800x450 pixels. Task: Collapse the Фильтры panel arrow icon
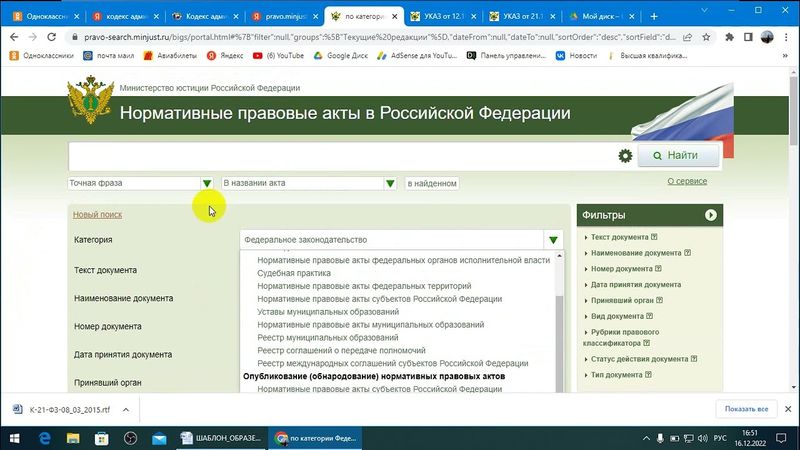(x=711, y=215)
